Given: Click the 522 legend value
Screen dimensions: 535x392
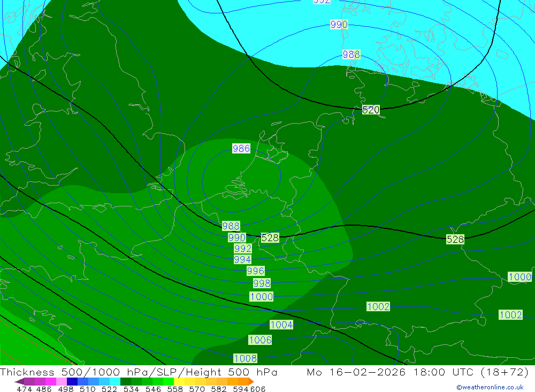Looking at the screenshot, I should click(109, 389).
